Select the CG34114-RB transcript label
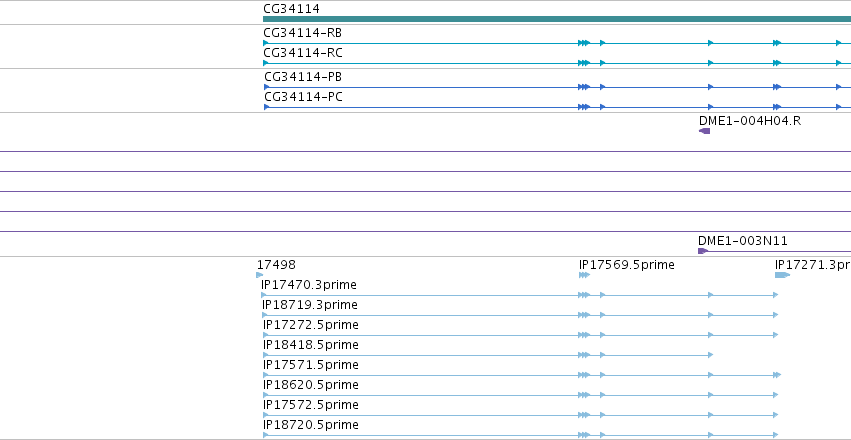851x440 pixels. pyautogui.click(x=303, y=33)
